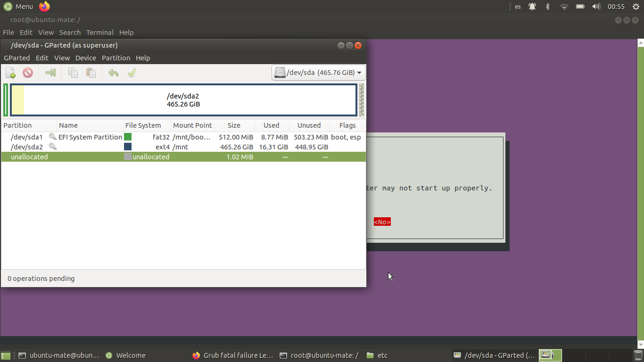
Task: Switch to Grub fatal failure taskbar window
Action: [233, 355]
